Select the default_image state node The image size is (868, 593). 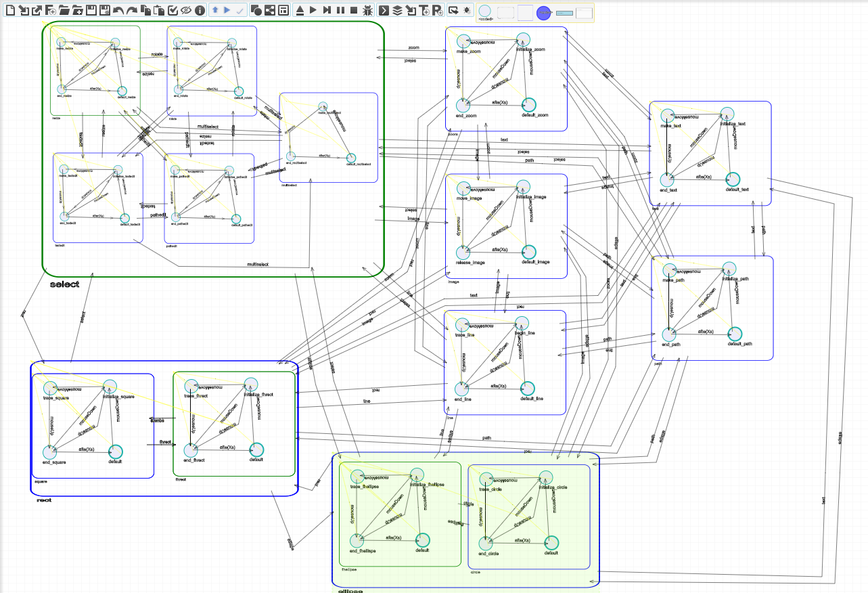pos(528,251)
